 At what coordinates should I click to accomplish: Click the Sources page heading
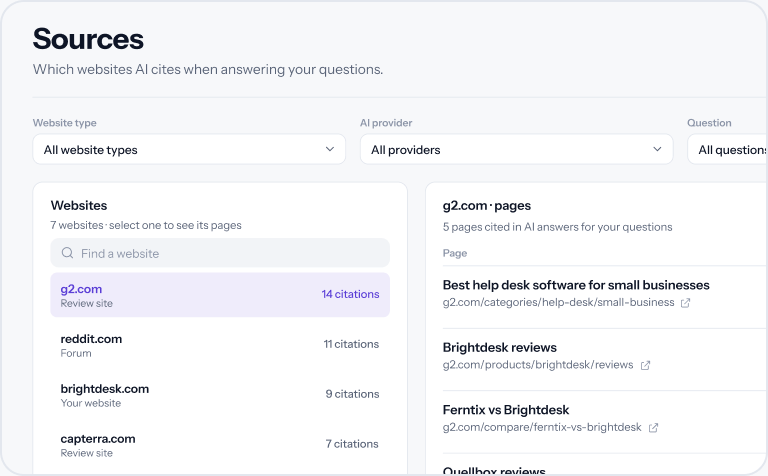click(88, 39)
